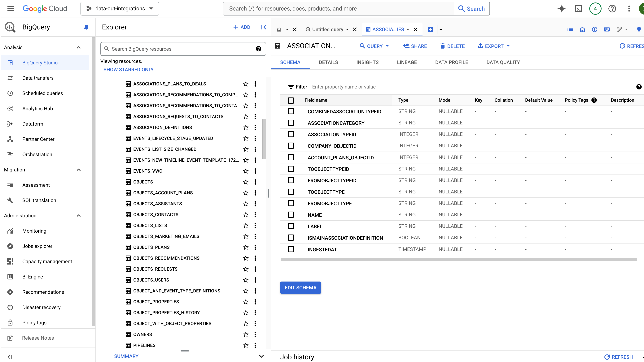The width and height of the screenshot is (644, 362).
Task: Open the QUERY dropdown
Action: point(374,46)
